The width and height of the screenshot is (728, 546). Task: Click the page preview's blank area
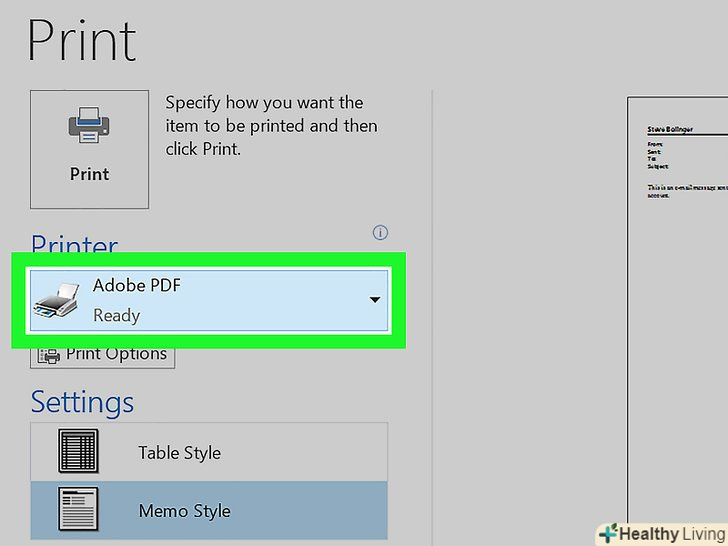coord(680,350)
